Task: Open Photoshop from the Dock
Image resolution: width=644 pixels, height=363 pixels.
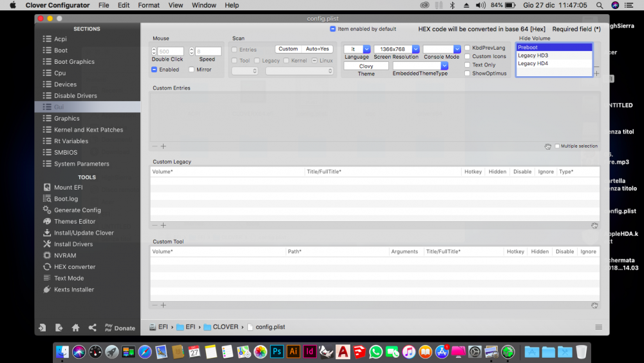Action: (x=277, y=352)
